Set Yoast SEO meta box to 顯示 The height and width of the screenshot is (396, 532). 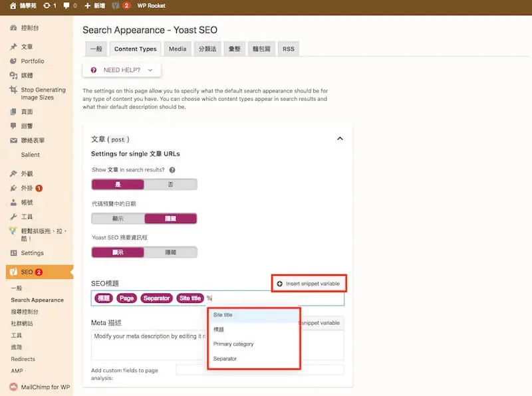pyautogui.click(x=118, y=252)
